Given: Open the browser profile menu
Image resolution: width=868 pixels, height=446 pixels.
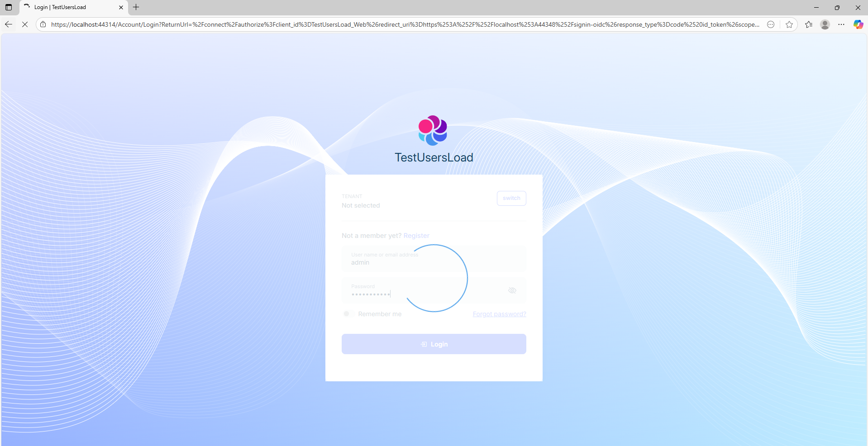Looking at the screenshot, I should click(x=825, y=24).
